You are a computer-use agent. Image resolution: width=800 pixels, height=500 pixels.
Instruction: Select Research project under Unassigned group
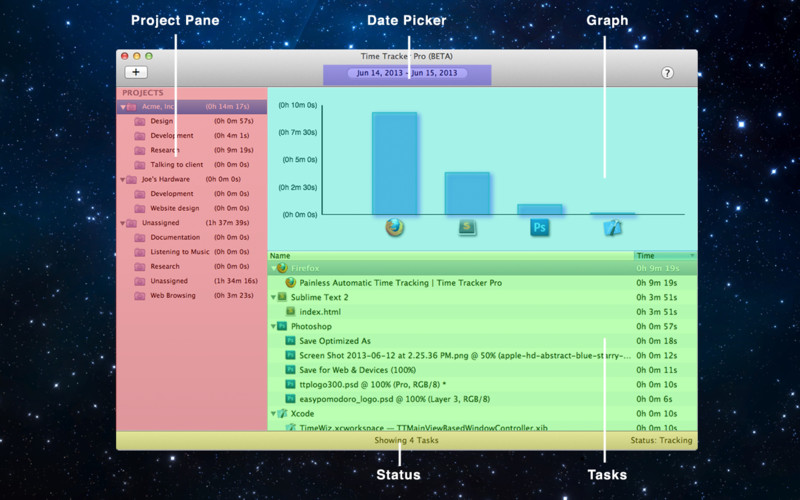point(165,266)
